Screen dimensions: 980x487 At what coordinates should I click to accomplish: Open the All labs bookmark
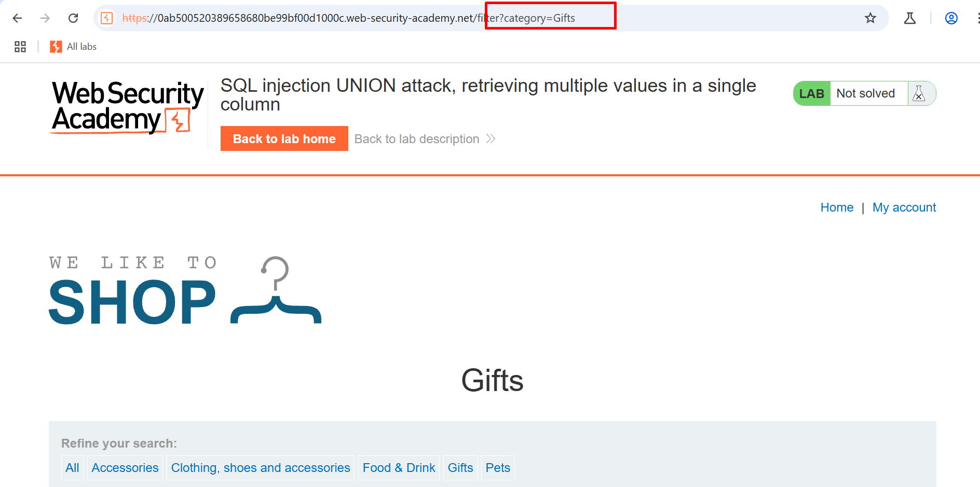click(x=74, y=47)
